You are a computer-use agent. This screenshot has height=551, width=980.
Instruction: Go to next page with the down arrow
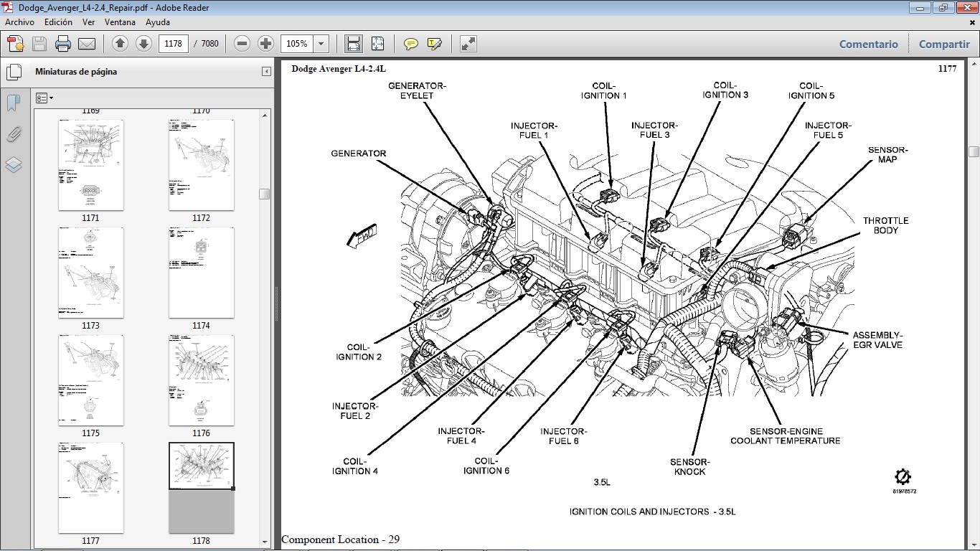(143, 44)
